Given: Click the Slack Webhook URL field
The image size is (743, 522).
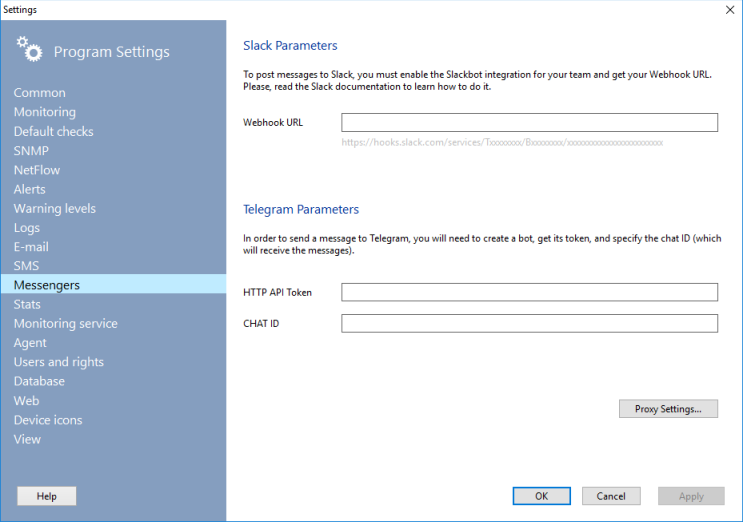Looking at the screenshot, I should point(529,122).
